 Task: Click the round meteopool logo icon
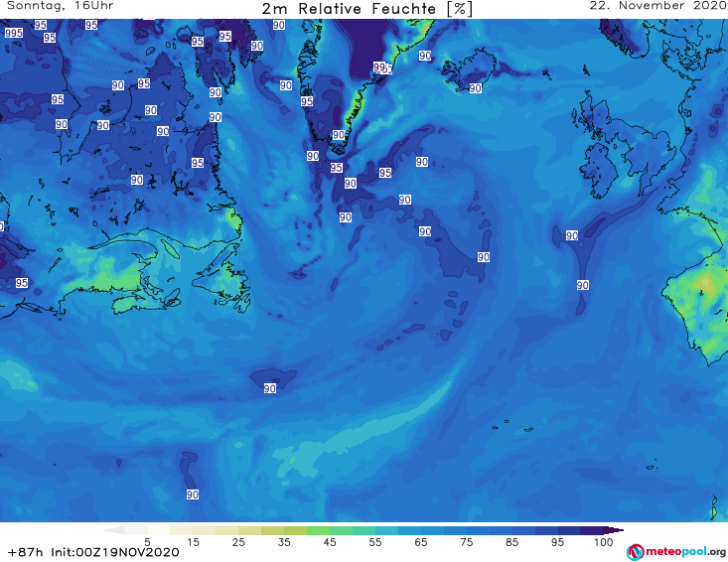coord(635,553)
